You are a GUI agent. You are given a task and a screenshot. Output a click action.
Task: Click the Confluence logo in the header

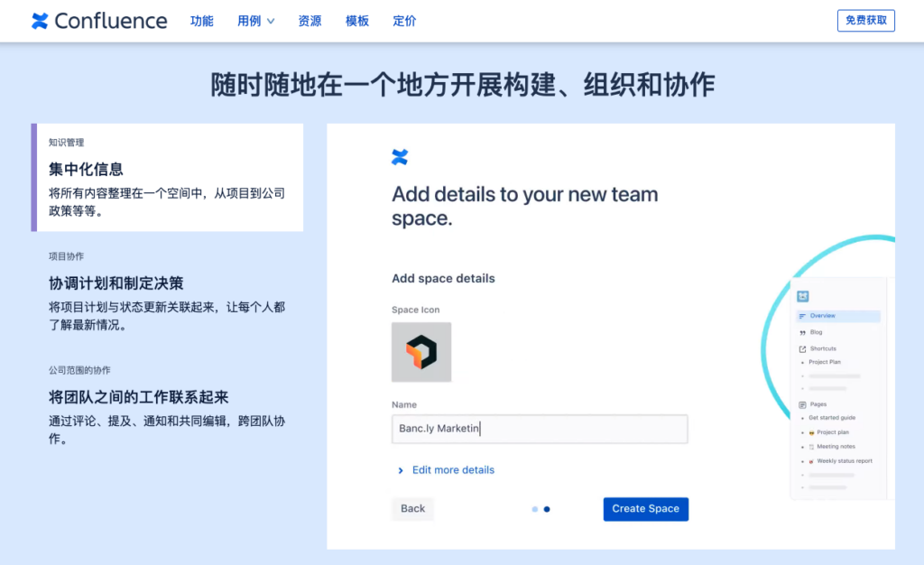click(99, 21)
